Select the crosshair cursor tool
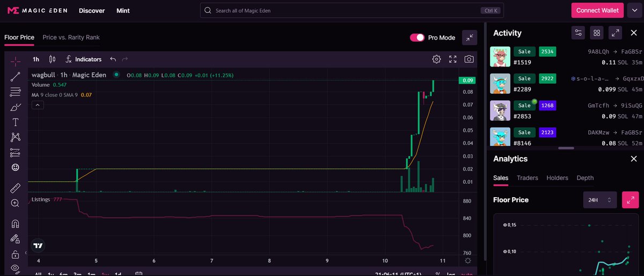Image resolution: width=644 pixels, height=276 pixels. tap(16, 61)
